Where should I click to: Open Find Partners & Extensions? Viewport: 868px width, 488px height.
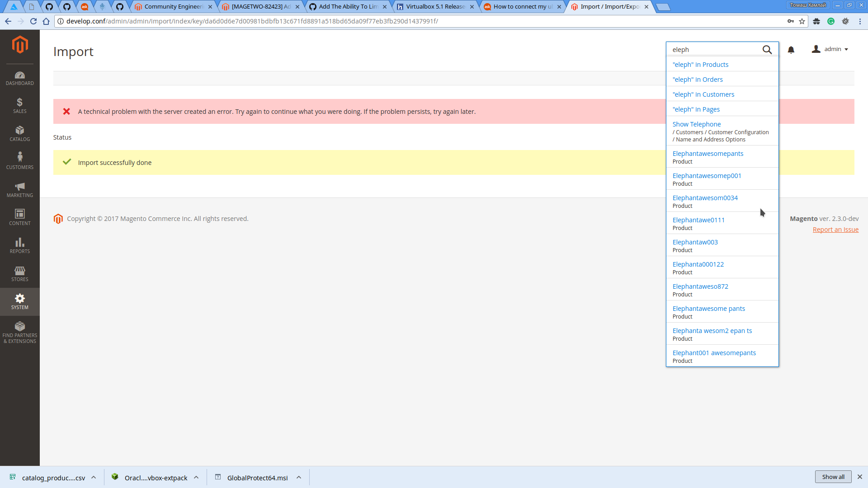[x=20, y=333]
